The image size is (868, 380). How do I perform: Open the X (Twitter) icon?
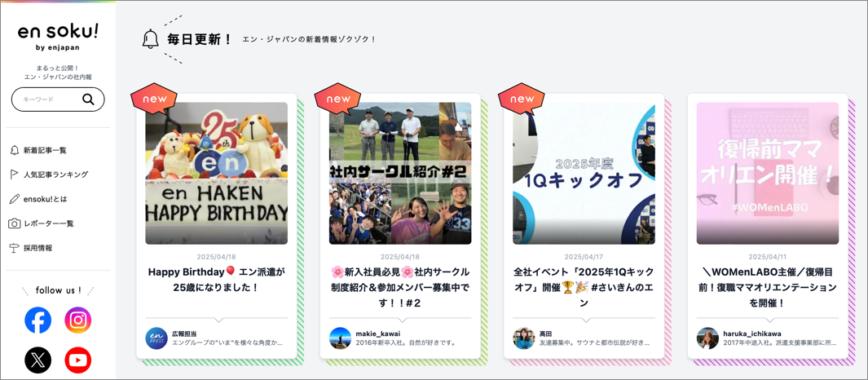[x=38, y=360]
